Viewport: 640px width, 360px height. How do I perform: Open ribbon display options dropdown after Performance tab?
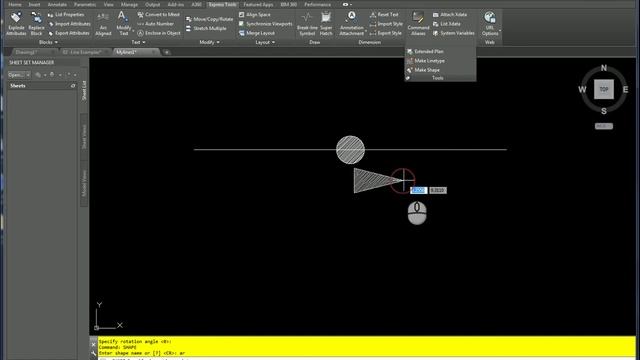(347, 4)
